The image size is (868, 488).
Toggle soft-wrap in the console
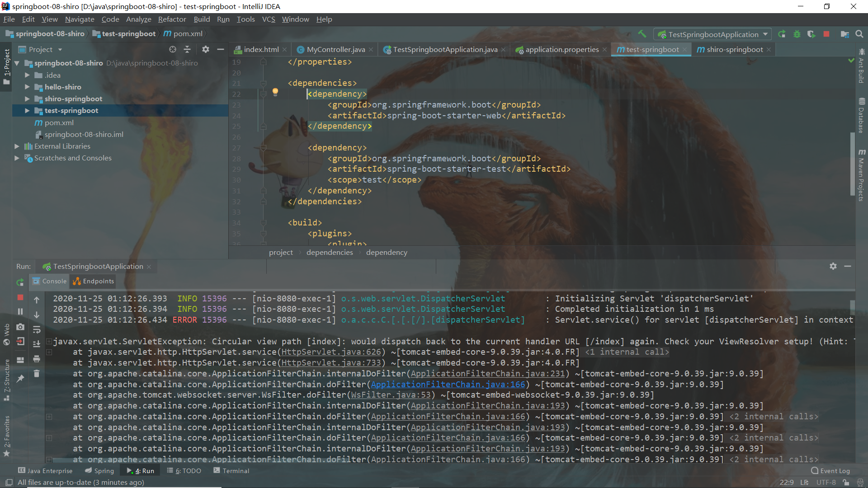click(37, 329)
